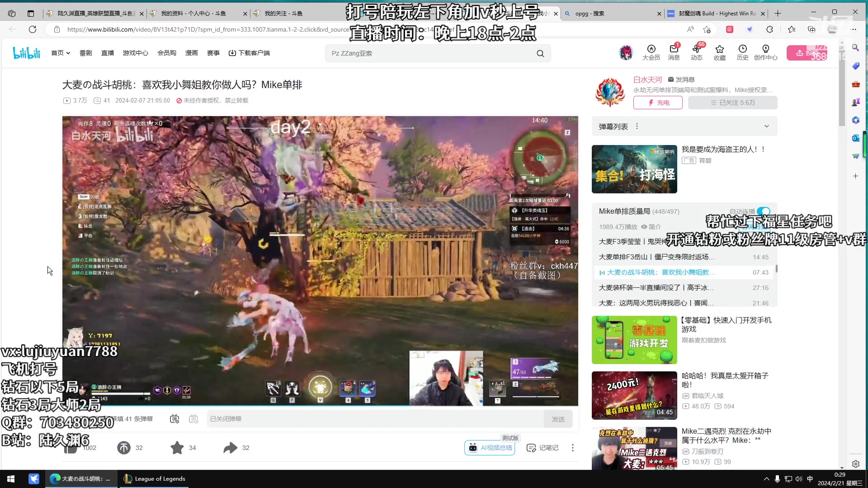Click the 发送 danmaku button

pos(558,419)
